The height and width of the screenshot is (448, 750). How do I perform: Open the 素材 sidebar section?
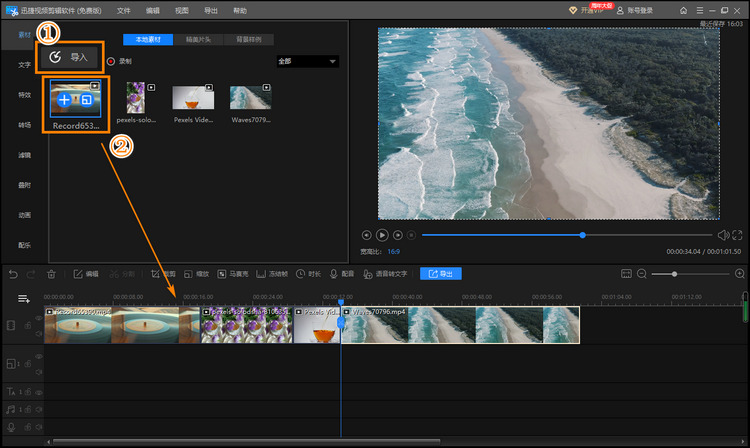pos(24,35)
